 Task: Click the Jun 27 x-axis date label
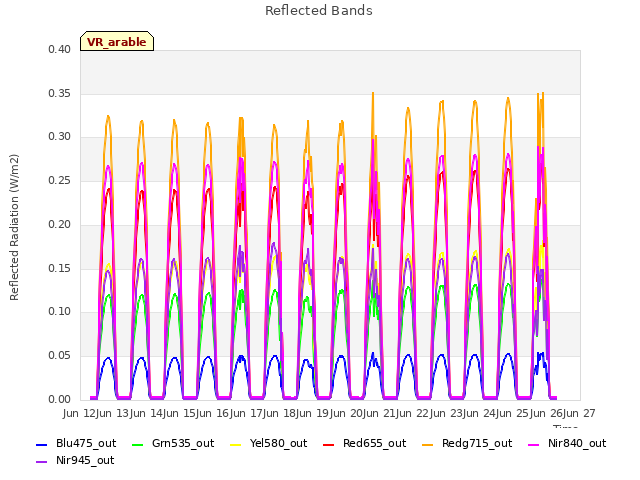(x=580, y=413)
